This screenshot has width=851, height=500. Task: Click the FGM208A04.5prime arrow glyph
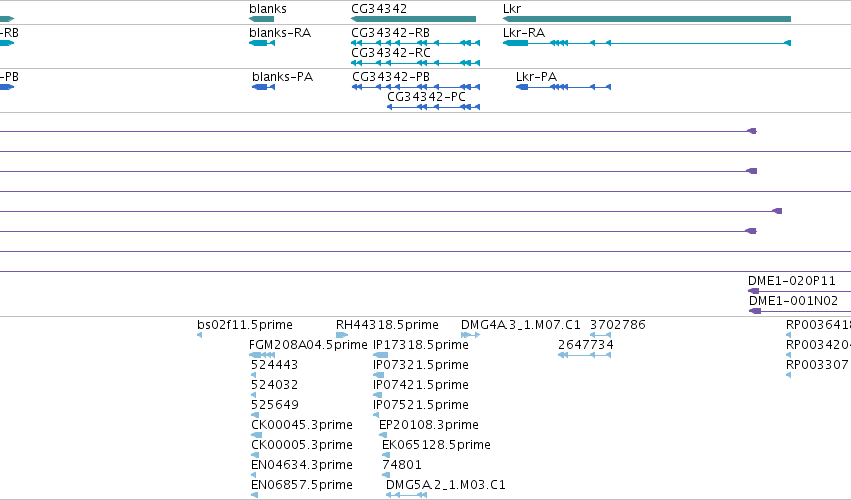click(x=262, y=355)
